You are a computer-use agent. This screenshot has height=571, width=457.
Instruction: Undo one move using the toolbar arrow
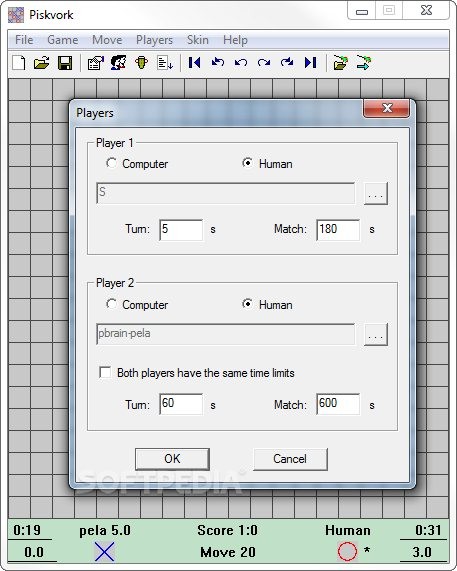pyautogui.click(x=241, y=63)
